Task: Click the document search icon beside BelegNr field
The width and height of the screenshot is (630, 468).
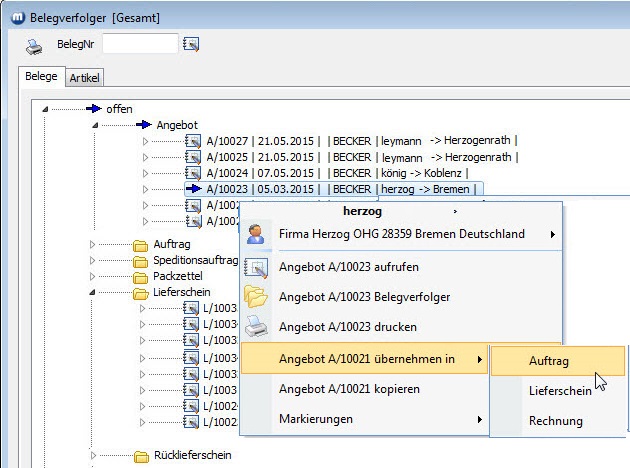Action: pyautogui.click(x=192, y=43)
